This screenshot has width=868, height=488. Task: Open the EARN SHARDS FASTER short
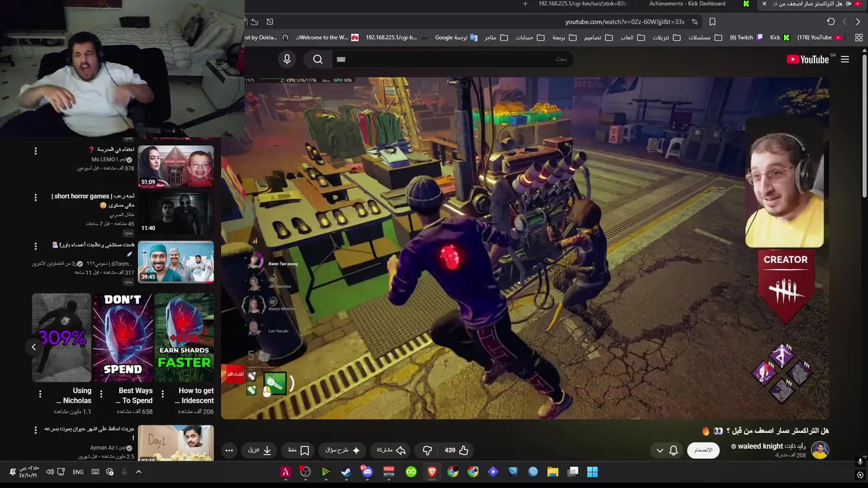click(x=184, y=338)
